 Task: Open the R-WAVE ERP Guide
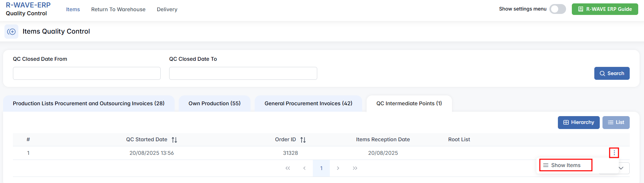pos(605,9)
